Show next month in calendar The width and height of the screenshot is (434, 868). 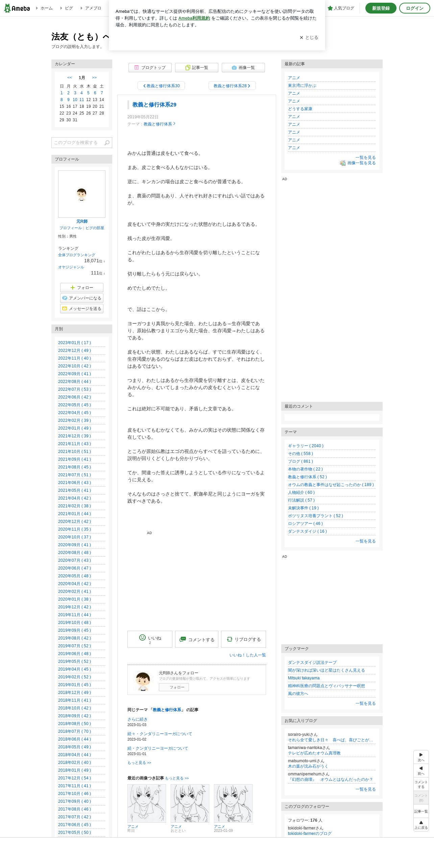(x=94, y=78)
